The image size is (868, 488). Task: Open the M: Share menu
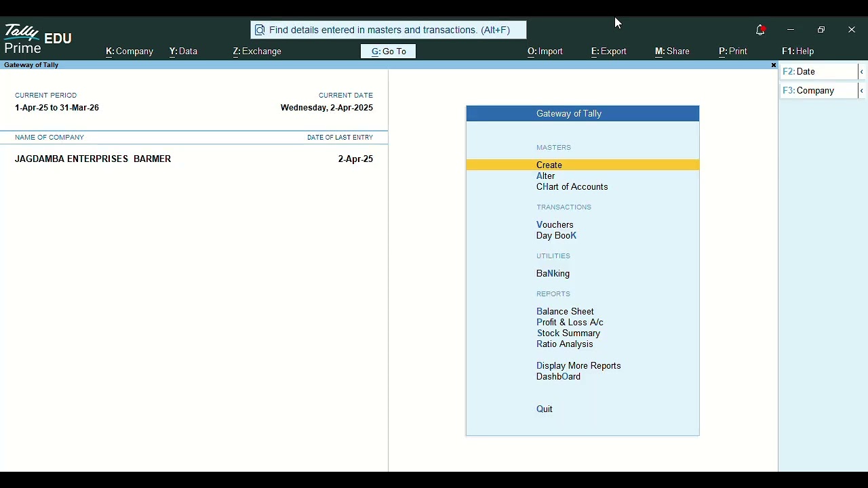tap(673, 52)
